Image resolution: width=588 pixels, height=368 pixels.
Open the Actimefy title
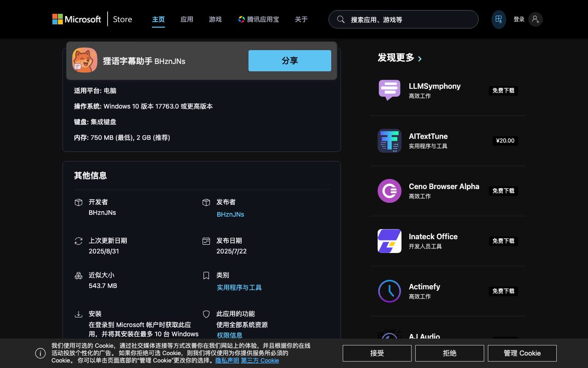coord(424,287)
